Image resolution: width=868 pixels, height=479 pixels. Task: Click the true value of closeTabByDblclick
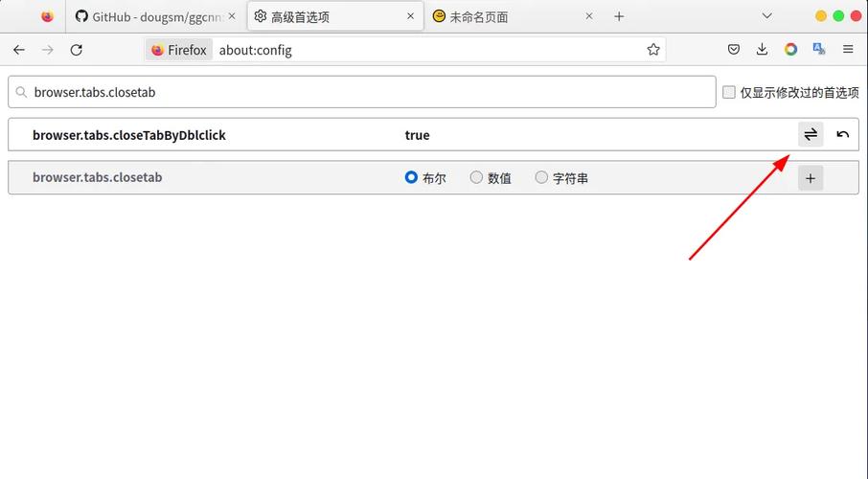pyautogui.click(x=418, y=135)
